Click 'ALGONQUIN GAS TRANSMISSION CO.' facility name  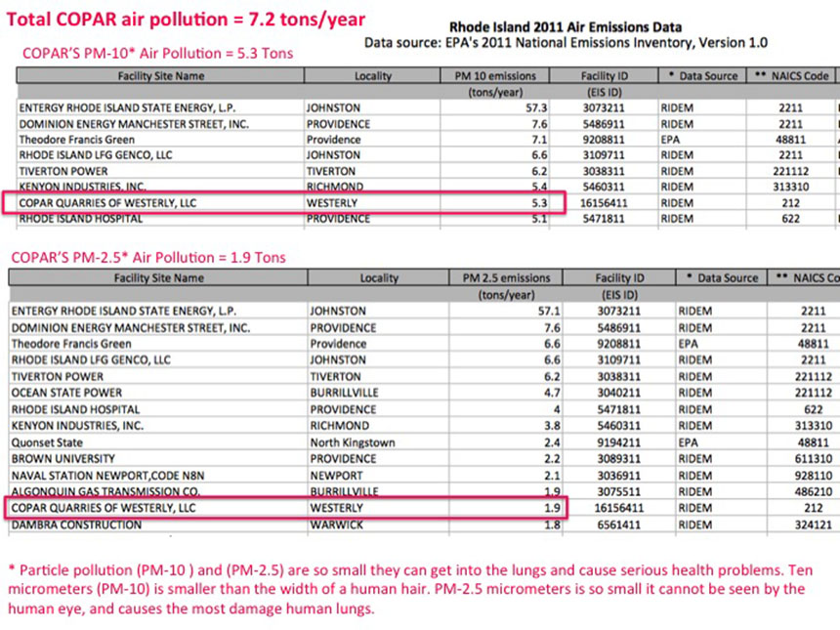tap(105, 491)
